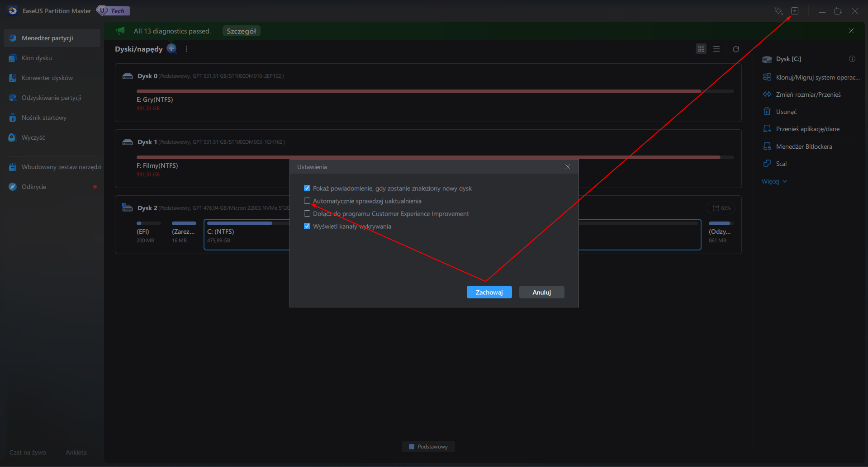Screen dimensions: 868x467
Task: Switch to list view of disks
Action: coord(716,49)
